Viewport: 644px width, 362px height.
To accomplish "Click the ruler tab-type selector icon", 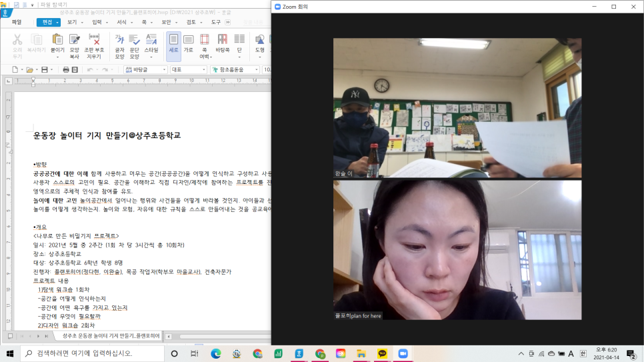I will pos(9,81).
